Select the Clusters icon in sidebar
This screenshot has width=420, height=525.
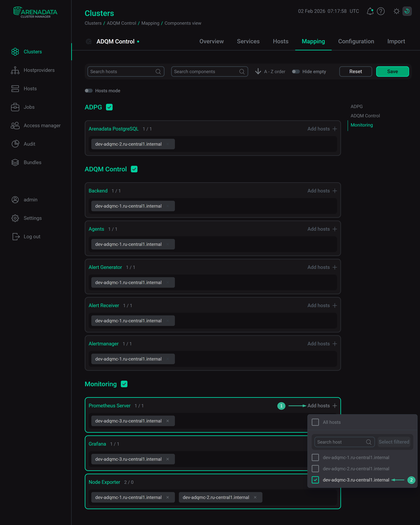(15, 52)
